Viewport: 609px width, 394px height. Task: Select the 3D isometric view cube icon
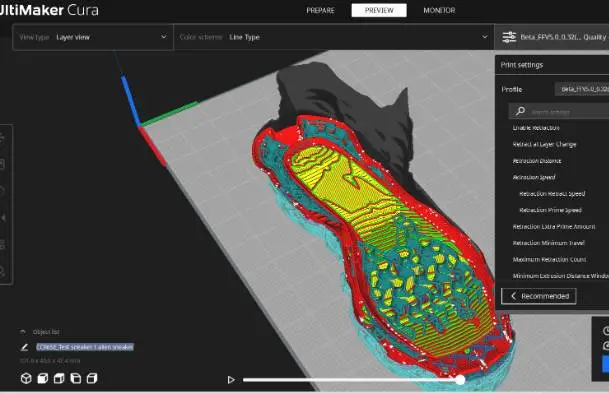tap(26, 378)
